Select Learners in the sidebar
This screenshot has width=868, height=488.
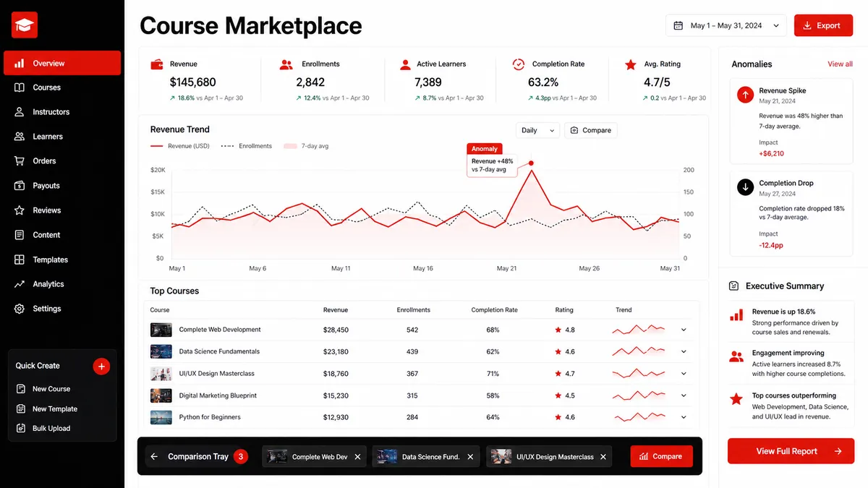click(x=62, y=137)
